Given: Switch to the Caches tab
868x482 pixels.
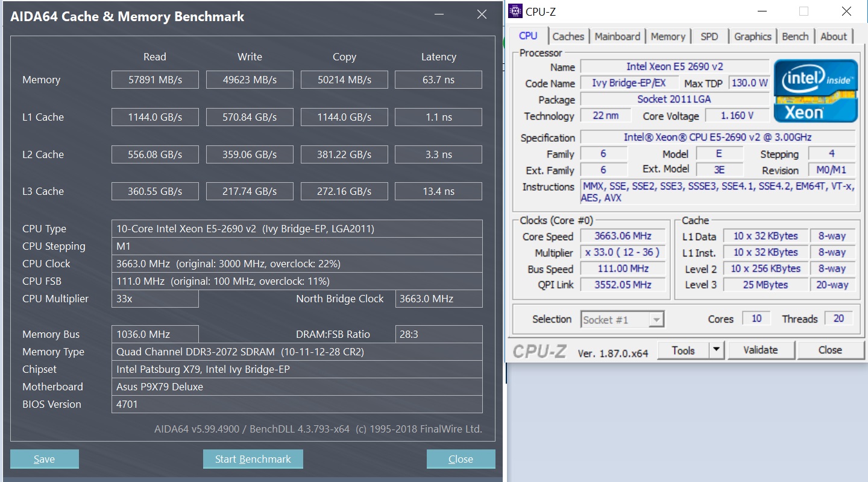Looking at the screenshot, I should (x=568, y=36).
